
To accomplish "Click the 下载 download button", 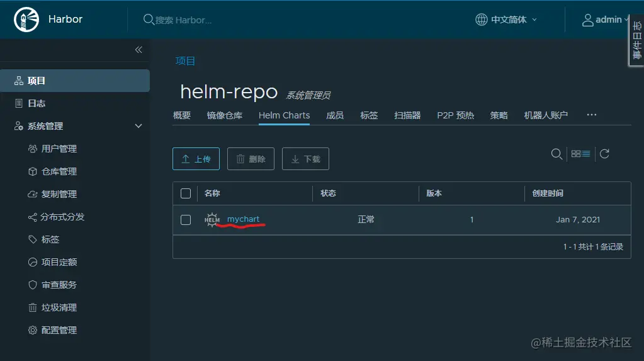I will (x=305, y=159).
